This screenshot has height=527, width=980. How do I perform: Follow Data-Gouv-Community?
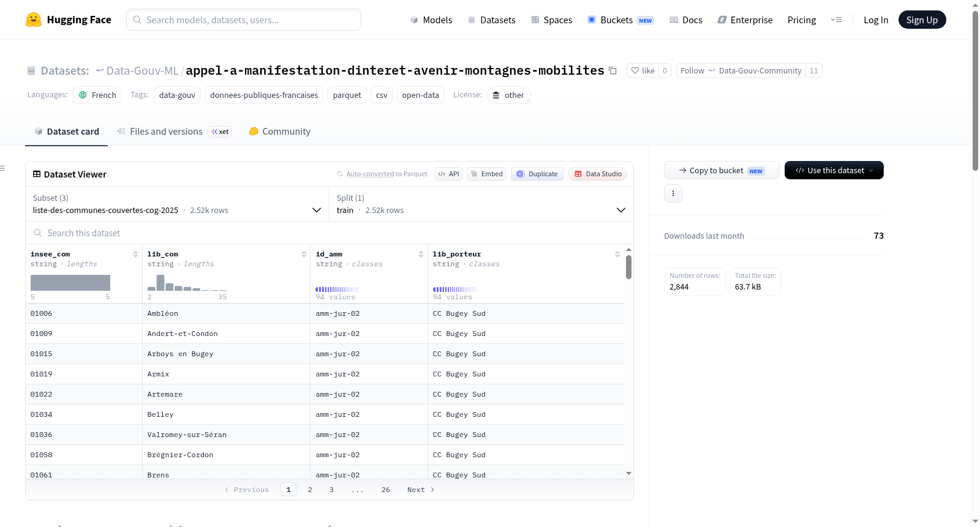pyautogui.click(x=741, y=70)
